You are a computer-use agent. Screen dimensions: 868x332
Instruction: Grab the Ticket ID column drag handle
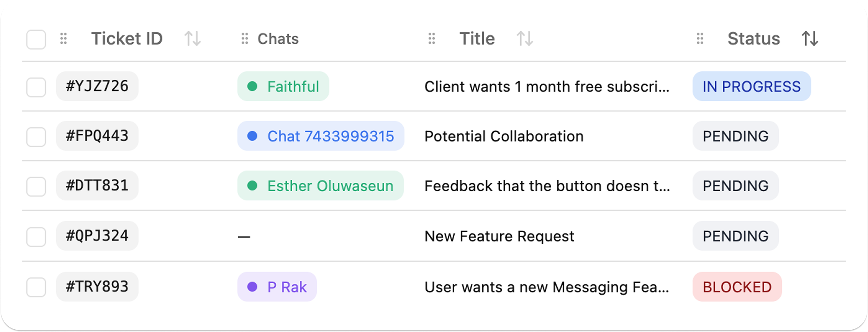(x=63, y=38)
